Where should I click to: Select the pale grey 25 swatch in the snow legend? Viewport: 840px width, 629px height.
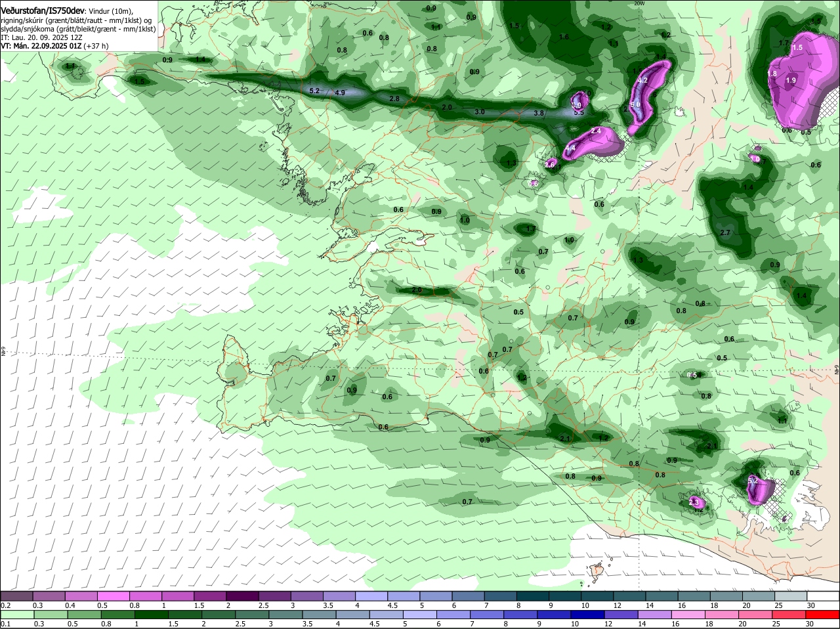791,596
